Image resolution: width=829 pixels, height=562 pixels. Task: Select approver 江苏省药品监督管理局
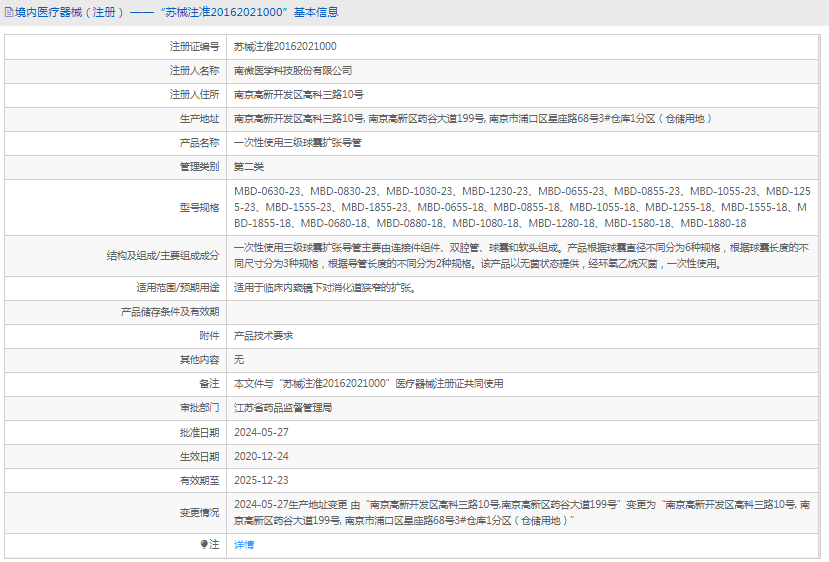pyautogui.click(x=283, y=408)
